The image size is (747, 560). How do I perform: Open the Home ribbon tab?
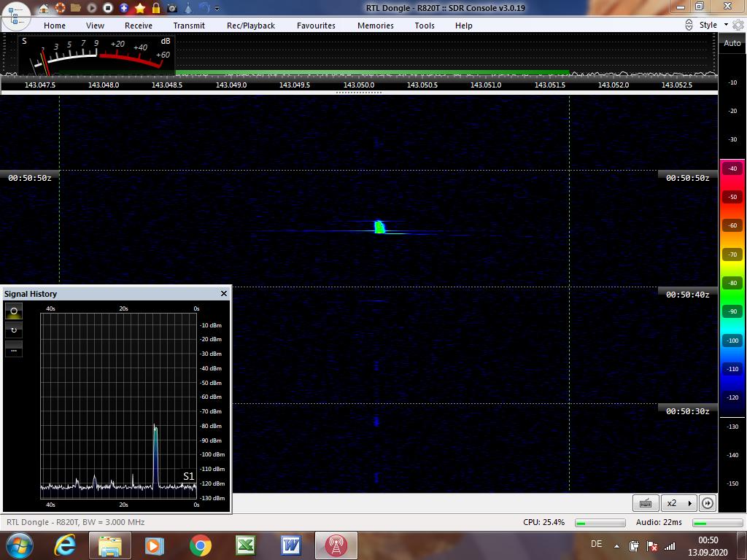55,26
